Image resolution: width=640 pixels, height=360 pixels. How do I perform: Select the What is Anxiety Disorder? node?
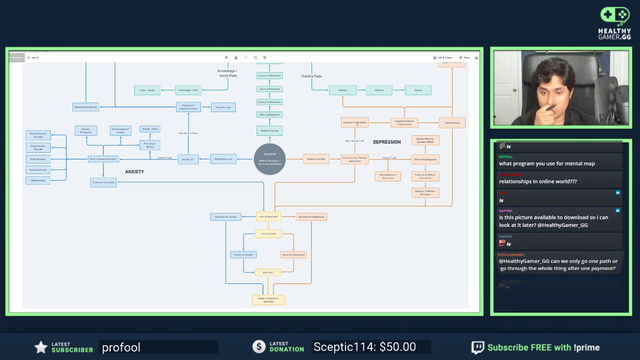point(103,159)
